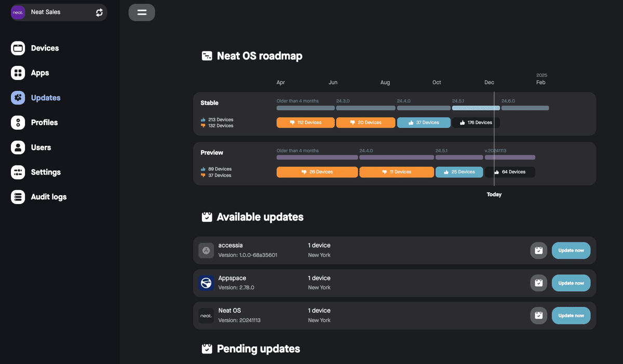Select the Stable 20 Devices bar
Screen dimensions: 623x364
(366, 123)
